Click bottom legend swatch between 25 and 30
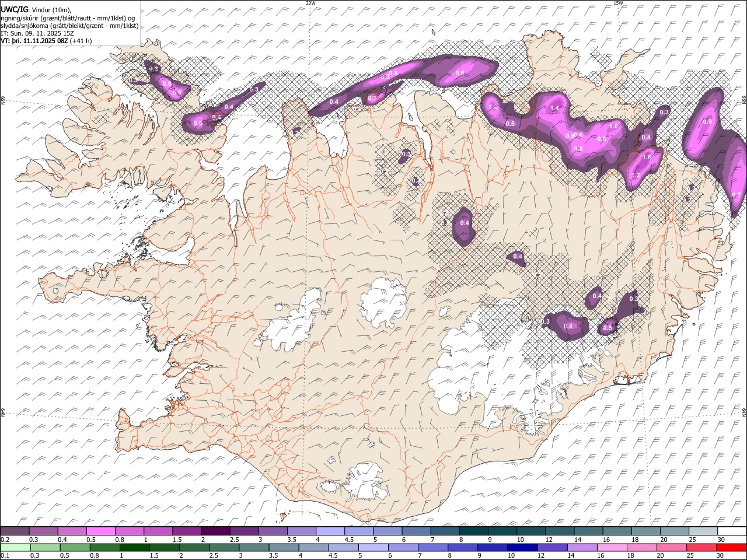This screenshot has height=560, width=747. 702,547
